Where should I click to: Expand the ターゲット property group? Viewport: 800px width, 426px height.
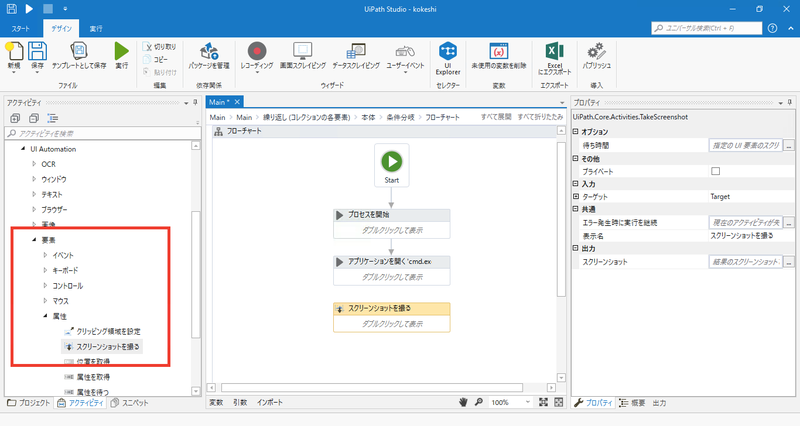coord(576,196)
